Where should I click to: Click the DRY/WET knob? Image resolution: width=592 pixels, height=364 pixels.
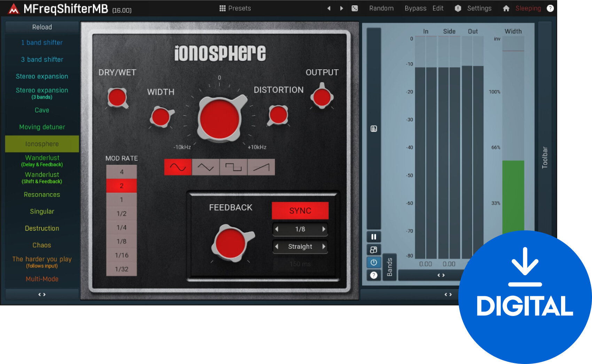[x=117, y=97]
